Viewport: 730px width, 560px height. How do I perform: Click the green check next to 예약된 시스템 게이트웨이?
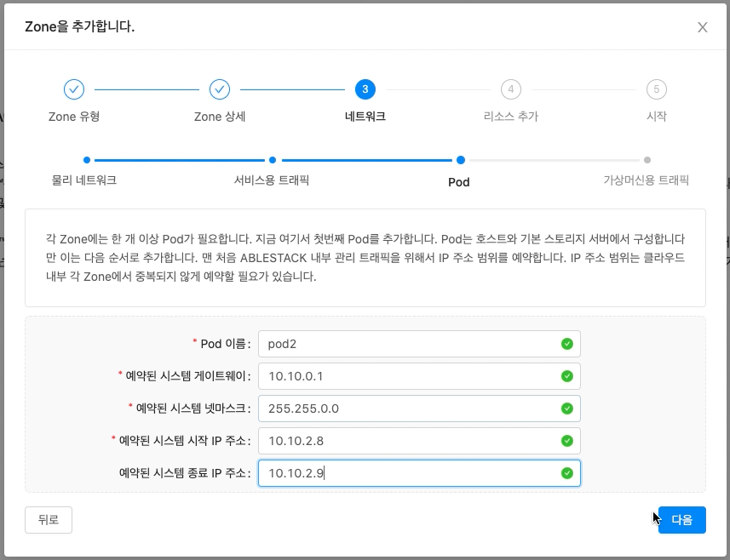coord(567,375)
